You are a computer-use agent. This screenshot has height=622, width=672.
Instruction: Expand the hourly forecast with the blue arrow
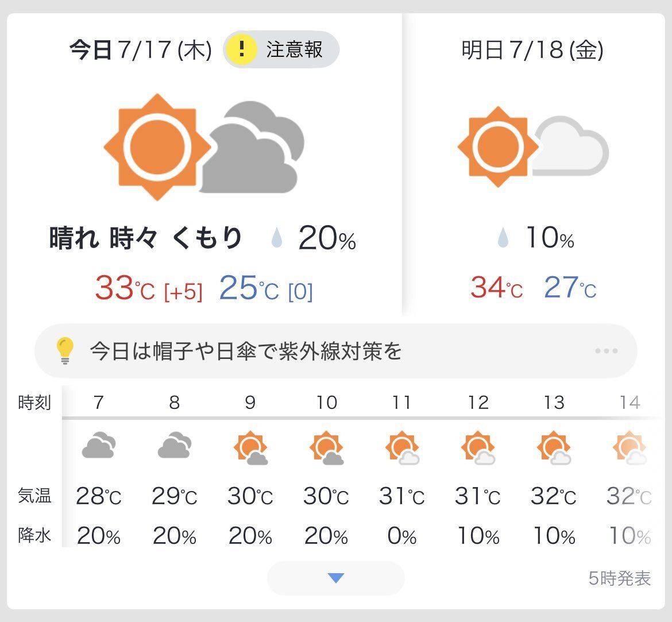tap(336, 578)
